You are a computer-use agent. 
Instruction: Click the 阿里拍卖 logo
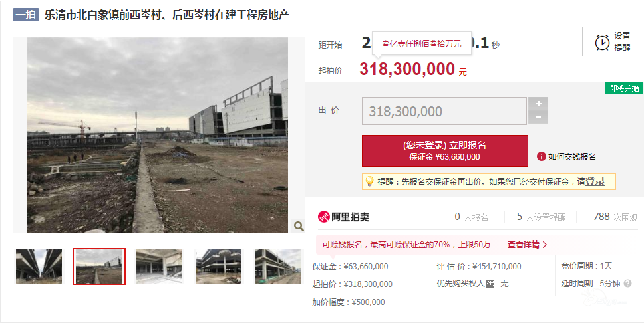(x=343, y=217)
